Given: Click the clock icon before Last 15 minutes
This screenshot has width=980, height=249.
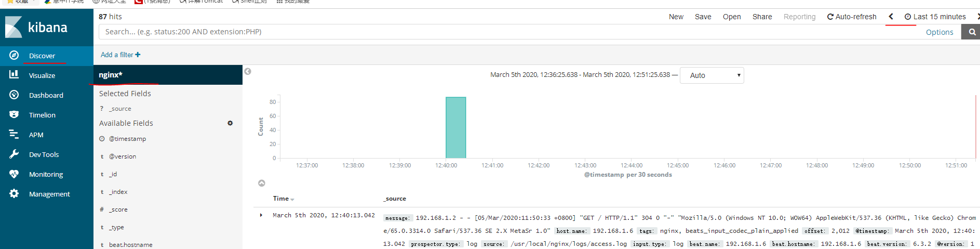Looking at the screenshot, I should [908, 17].
